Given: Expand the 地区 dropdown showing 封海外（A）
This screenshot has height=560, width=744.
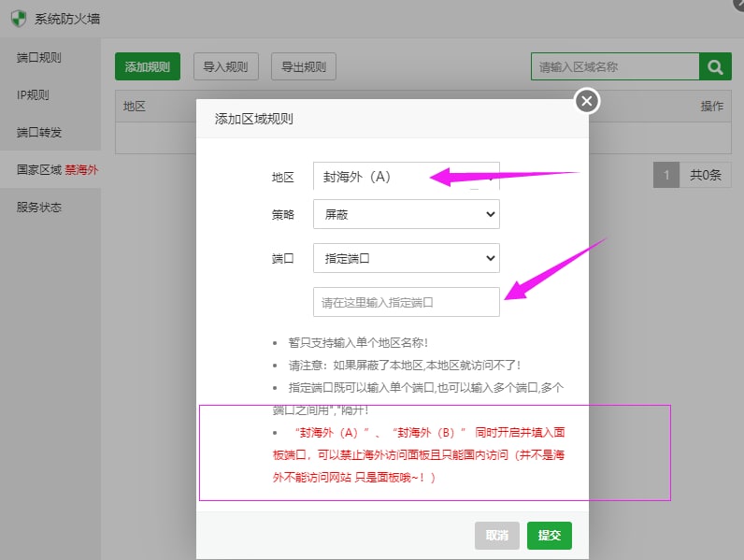Looking at the screenshot, I should point(406,177).
